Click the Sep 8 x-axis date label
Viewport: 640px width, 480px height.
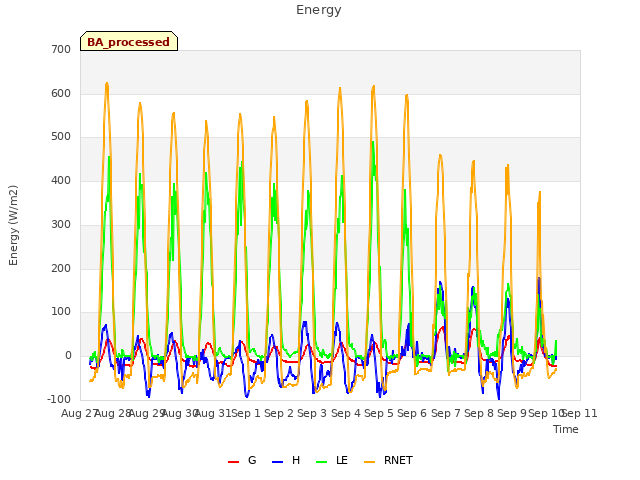pyautogui.click(x=479, y=413)
